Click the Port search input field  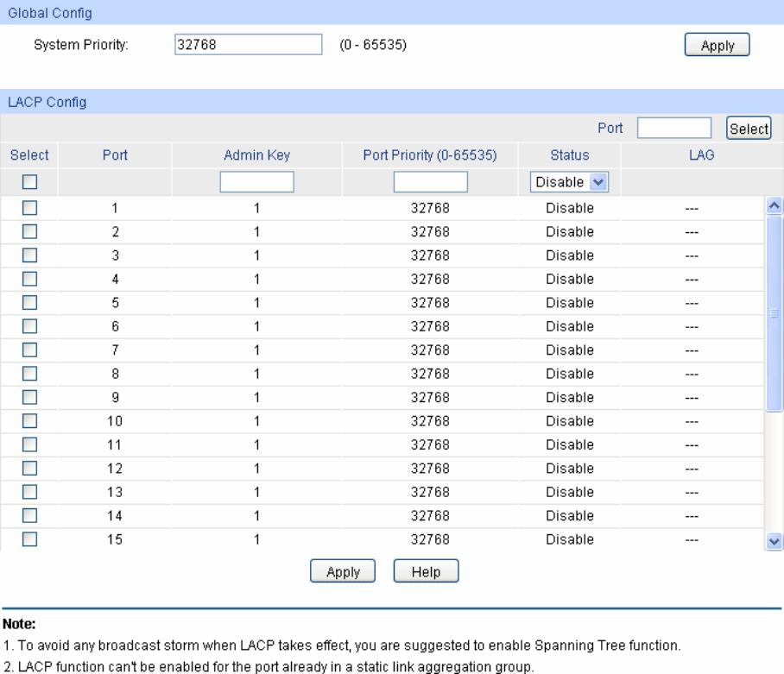673,129
